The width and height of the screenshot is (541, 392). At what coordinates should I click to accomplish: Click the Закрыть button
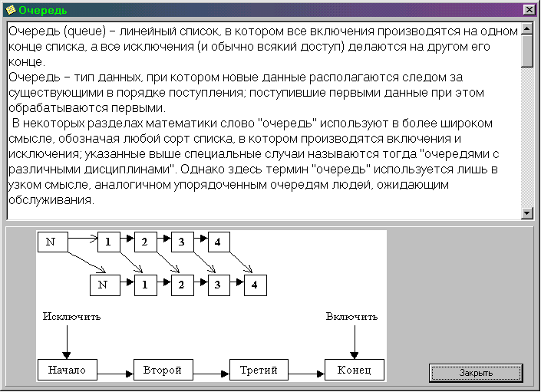pyautogui.click(x=476, y=373)
